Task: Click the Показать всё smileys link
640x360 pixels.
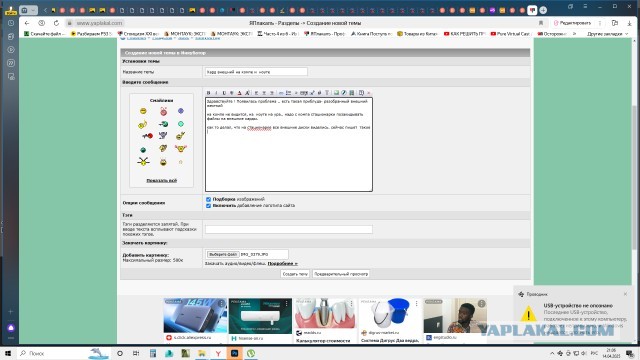Action: 162,180
